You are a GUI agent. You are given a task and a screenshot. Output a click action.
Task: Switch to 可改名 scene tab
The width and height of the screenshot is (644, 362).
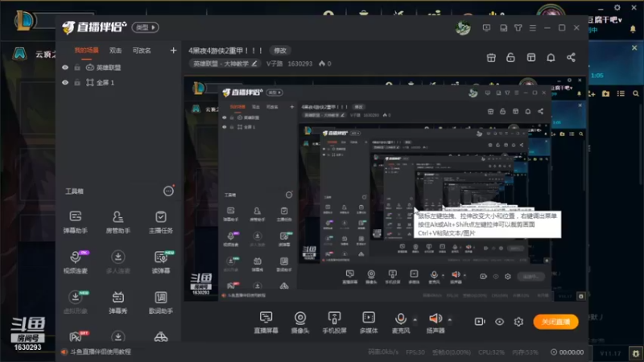142,51
